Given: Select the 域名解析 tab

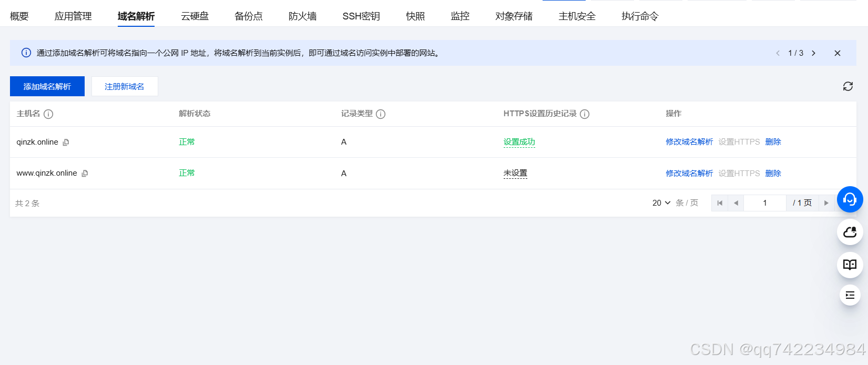Looking at the screenshot, I should [x=136, y=16].
